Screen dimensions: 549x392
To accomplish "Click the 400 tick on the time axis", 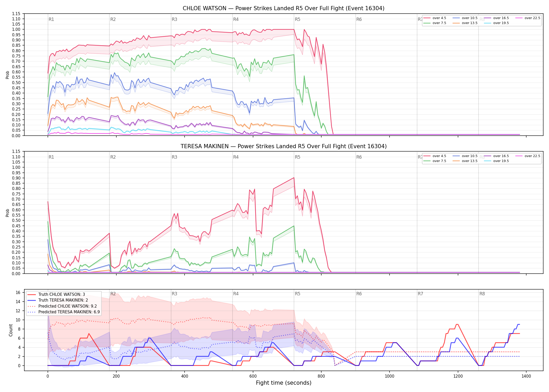I will (x=185, y=376).
